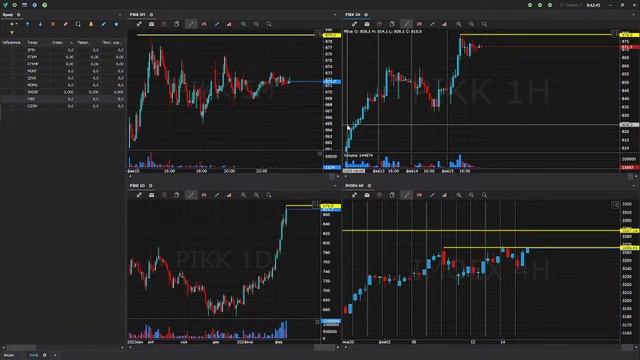Click the bell alert icon in watchlist toolbar

pyautogui.click(x=91, y=24)
